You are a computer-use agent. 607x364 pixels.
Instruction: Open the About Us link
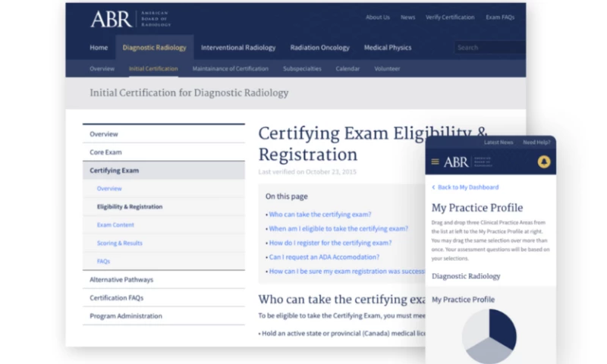pyautogui.click(x=377, y=17)
